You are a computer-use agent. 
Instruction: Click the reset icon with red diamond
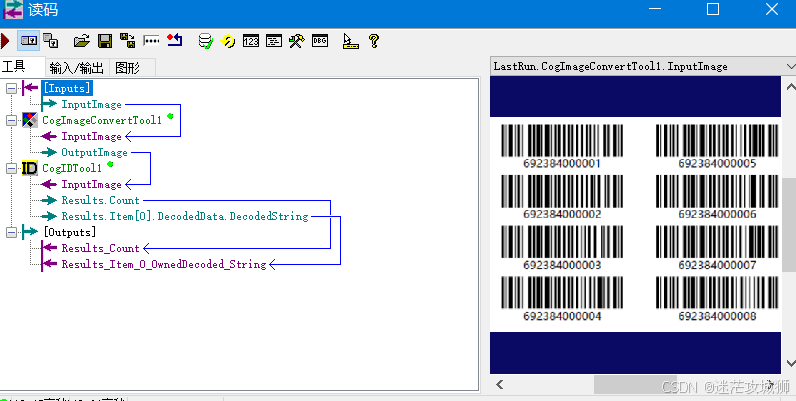(x=175, y=40)
